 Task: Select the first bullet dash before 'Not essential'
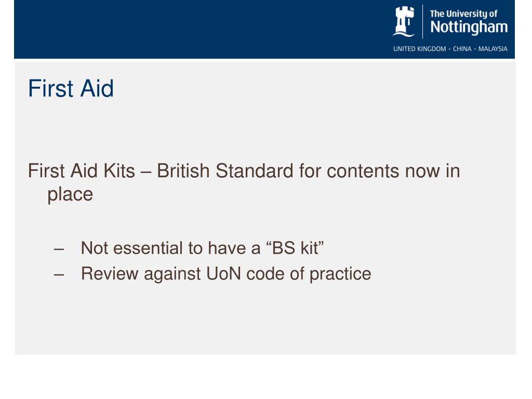click(59, 249)
